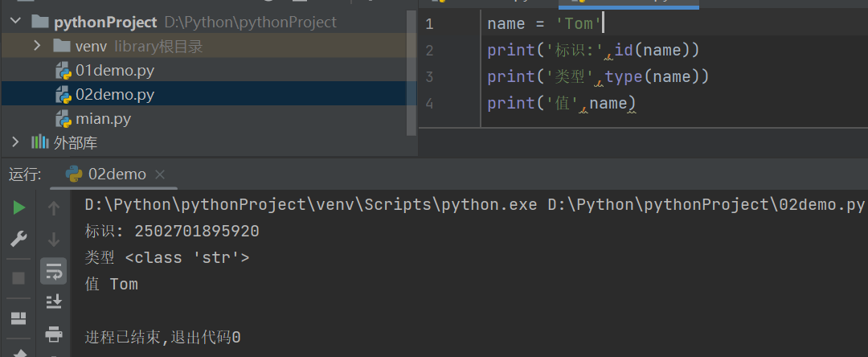This screenshot has height=357, width=868.
Task: Click the down arrow in the run panel
Action: (54, 239)
